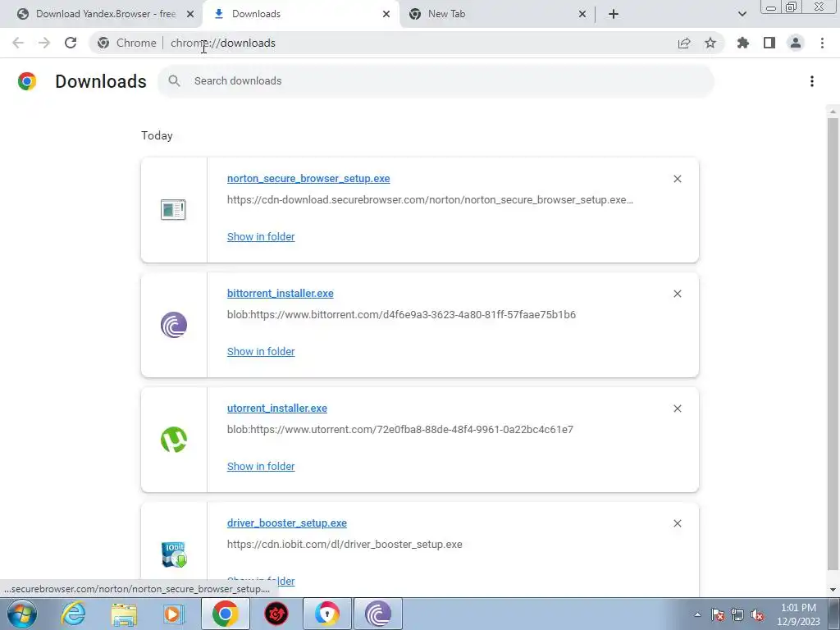Viewport: 840px width, 630px height.
Task: Close the Download Yandex.Browser tab
Action: point(190,15)
